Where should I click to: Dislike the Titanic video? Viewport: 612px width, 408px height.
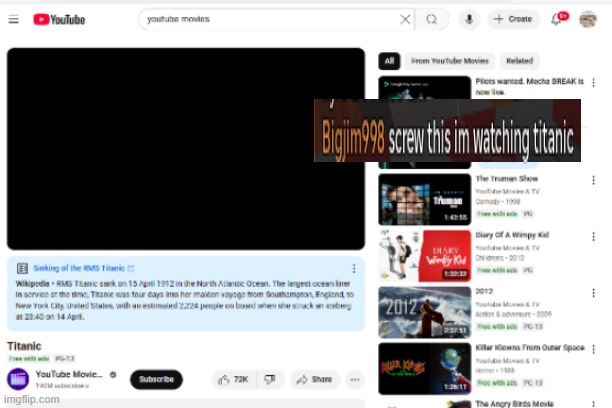270,379
